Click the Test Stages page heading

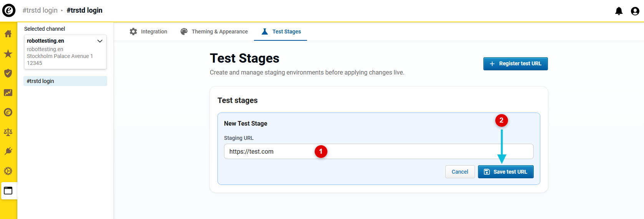click(244, 58)
